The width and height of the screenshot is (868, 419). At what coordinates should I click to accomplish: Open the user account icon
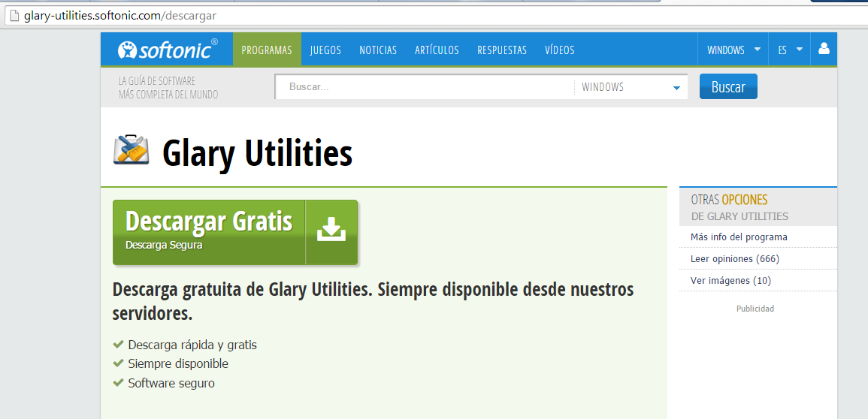pos(824,50)
